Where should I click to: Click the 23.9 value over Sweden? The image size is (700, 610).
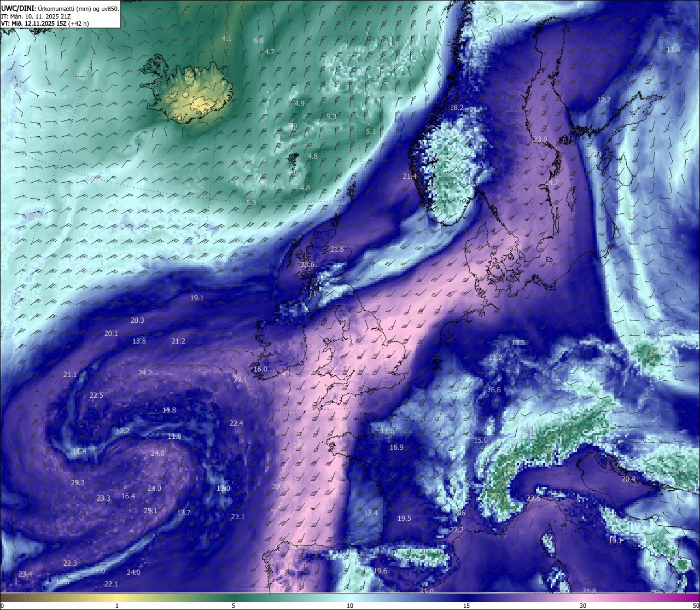click(540, 139)
